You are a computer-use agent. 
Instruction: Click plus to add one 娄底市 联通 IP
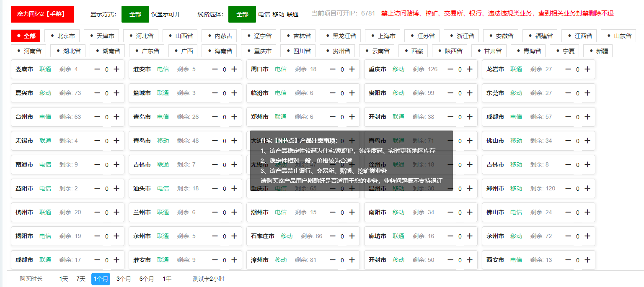pos(116,69)
